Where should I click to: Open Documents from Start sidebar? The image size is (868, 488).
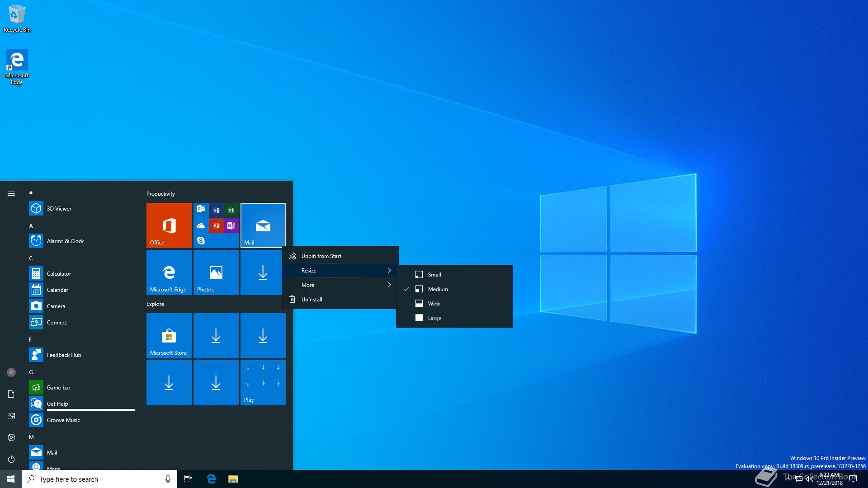click(x=11, y=394)
